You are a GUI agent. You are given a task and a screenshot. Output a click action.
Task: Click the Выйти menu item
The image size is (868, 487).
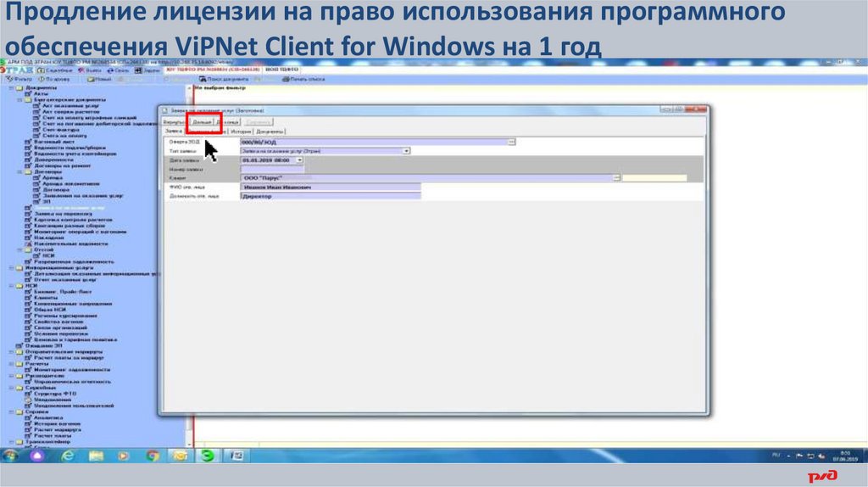click(90, 70)
